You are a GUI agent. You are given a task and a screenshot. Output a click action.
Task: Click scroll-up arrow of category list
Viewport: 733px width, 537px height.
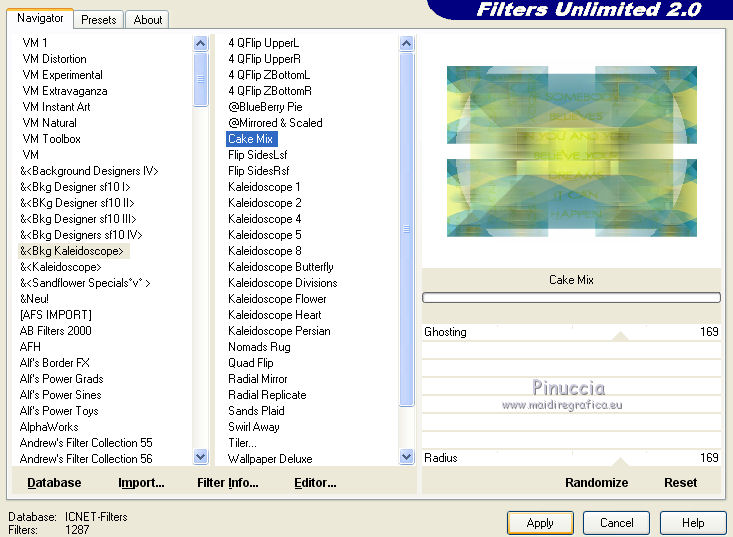[201, 43]
